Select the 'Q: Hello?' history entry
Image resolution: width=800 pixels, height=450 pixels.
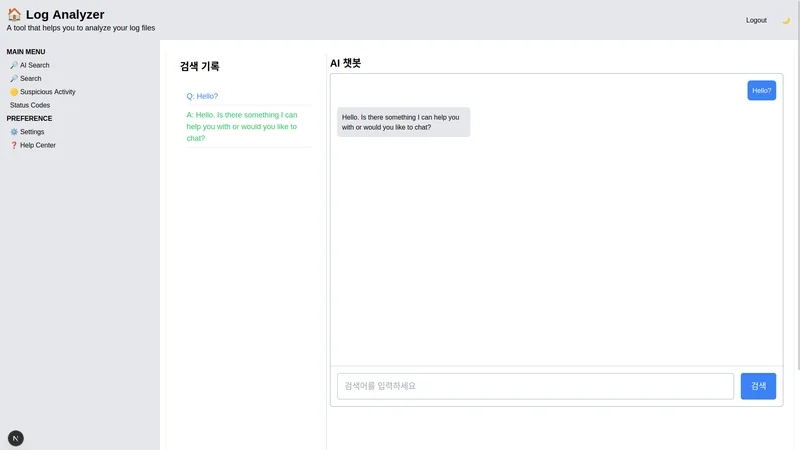[202, 96]
